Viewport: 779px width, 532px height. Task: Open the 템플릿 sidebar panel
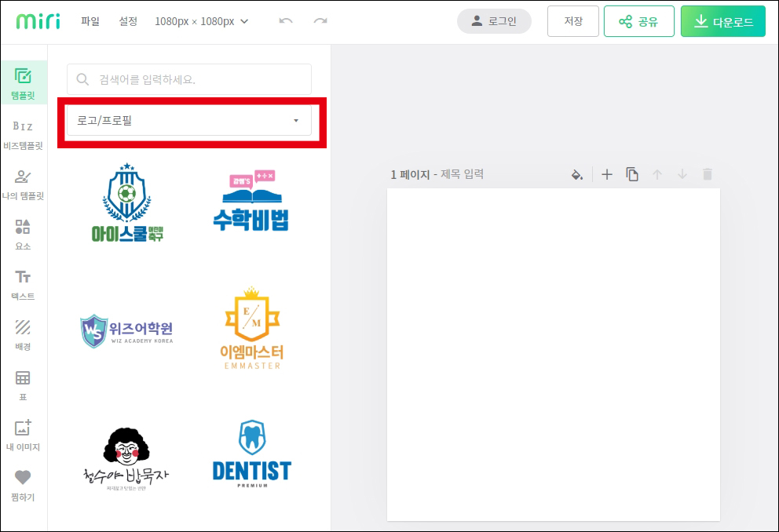click(x=24, y=83)
